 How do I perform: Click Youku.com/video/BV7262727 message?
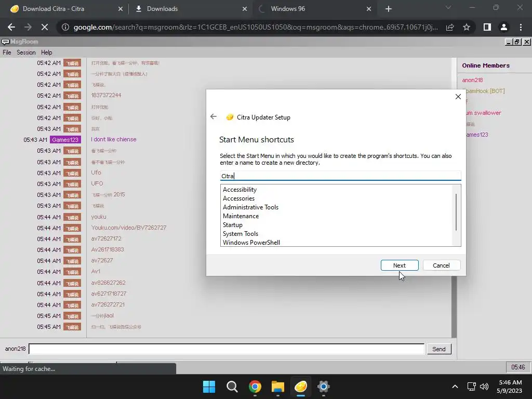click(129, 228)
